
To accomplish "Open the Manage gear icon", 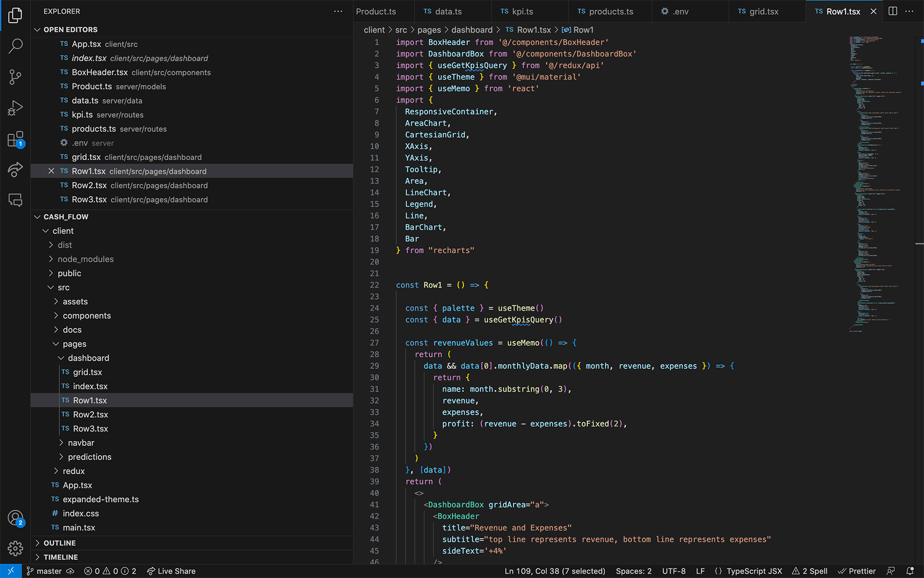I will pyautogui.click(x=15, y=548).
